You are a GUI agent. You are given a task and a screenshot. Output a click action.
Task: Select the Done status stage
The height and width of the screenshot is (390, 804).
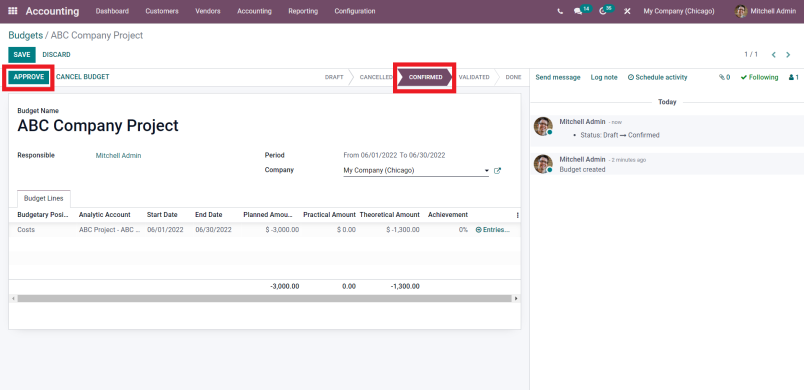click(513, 77)
